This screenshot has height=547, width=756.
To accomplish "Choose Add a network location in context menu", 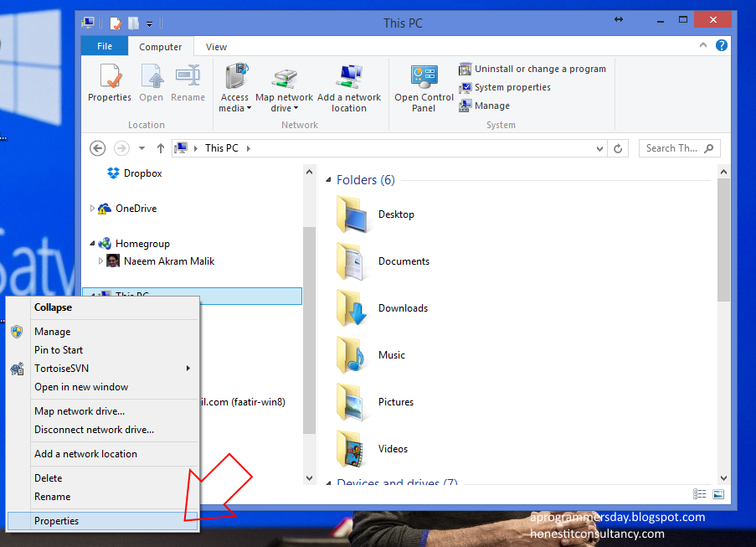I will click(x=103, y=454).
